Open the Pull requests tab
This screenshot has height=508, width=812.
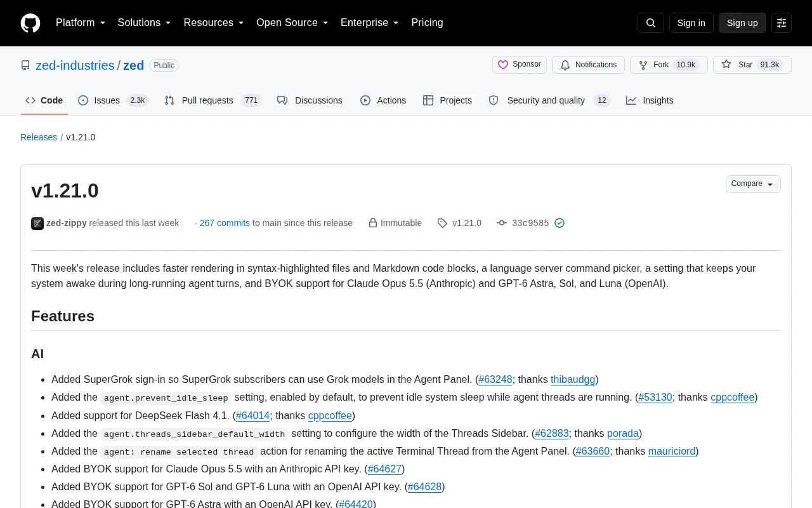pos(213,100)
